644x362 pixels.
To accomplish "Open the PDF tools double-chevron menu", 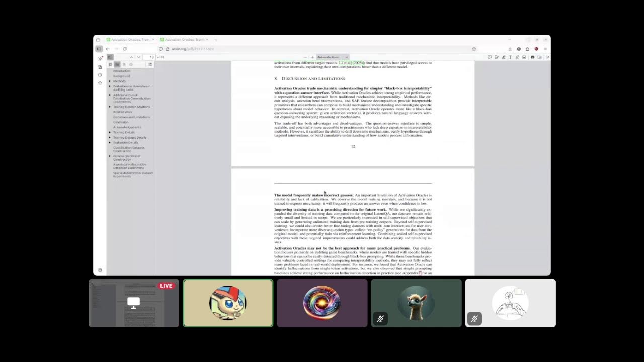I will [547, 57].
